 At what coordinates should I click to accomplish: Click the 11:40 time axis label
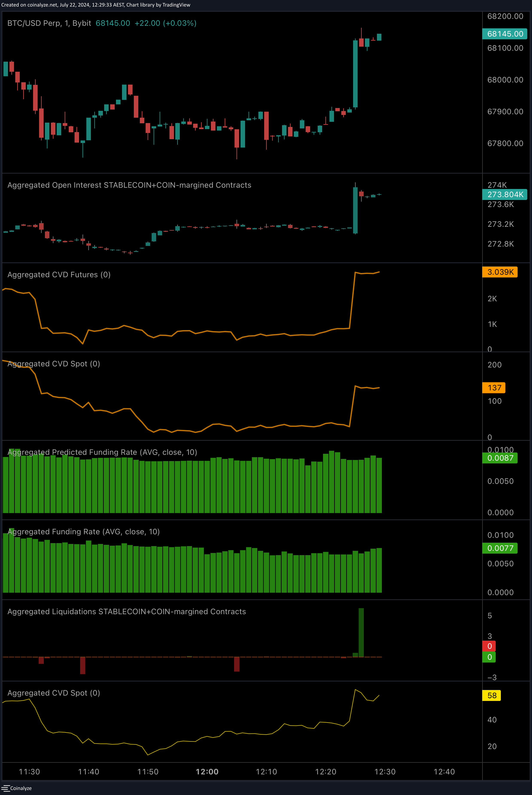88,772
